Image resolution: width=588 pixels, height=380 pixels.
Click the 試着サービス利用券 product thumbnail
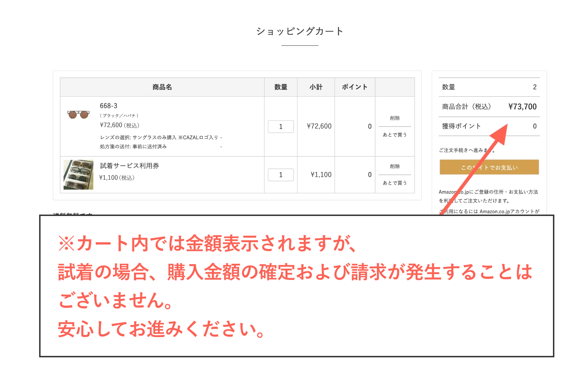pyautogui.click(x=78, y=174)
